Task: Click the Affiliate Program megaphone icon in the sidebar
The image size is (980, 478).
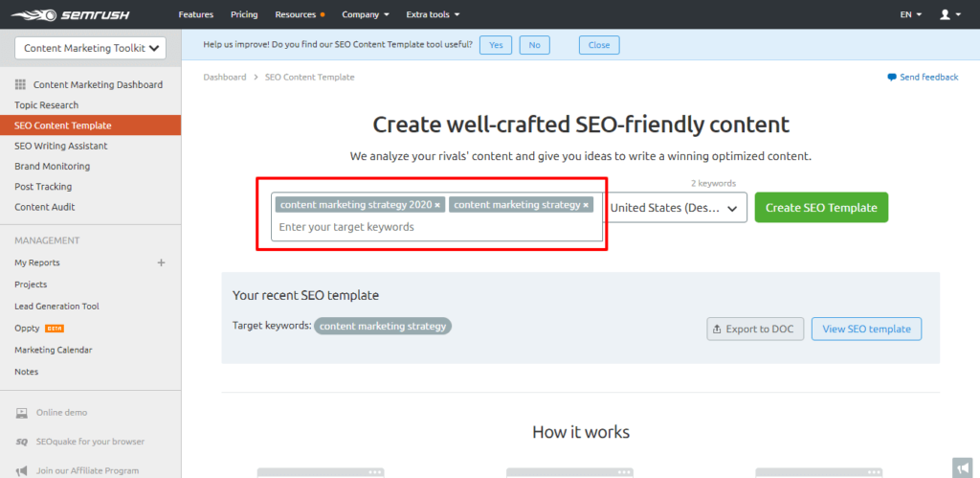Action: pos(22,470)
